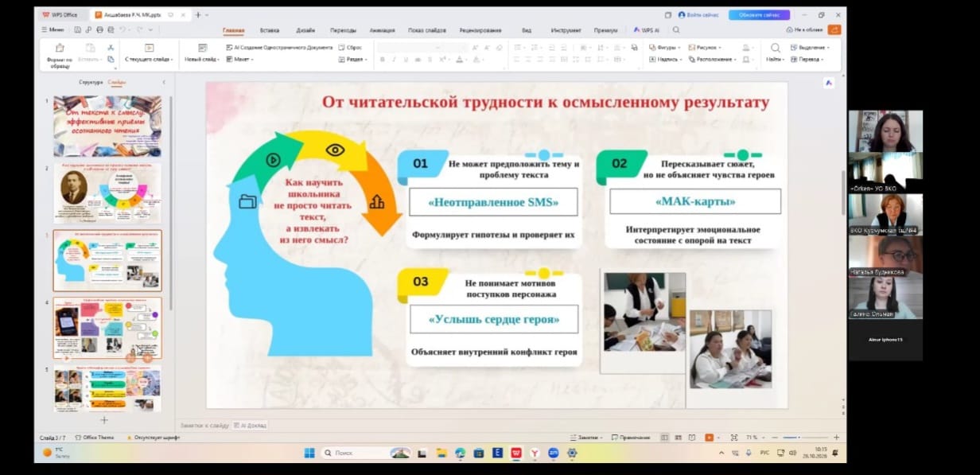Screen dimensions: 980x475
Task: Click the Format Painter (Формат по образцу) icon
Action: tap(59, 48)
